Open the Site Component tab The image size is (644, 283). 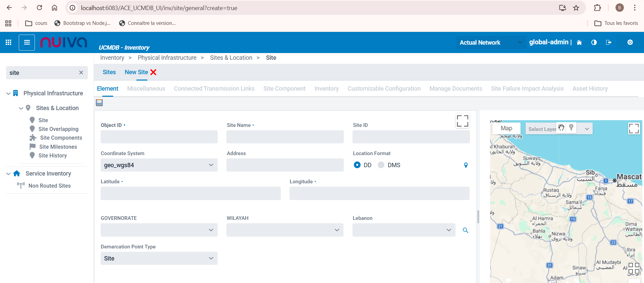tap(284, 89)
